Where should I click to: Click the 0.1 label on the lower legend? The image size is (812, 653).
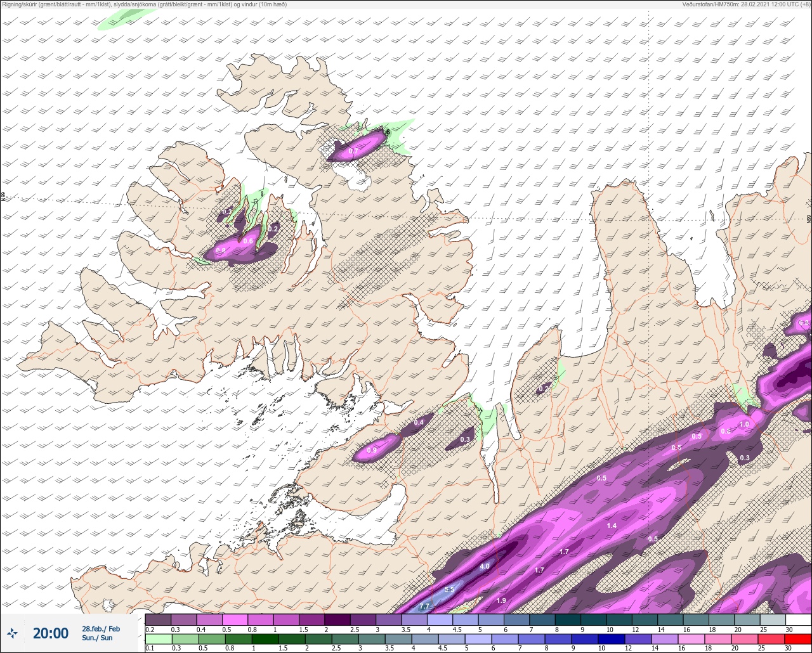[x=150, y=649]
